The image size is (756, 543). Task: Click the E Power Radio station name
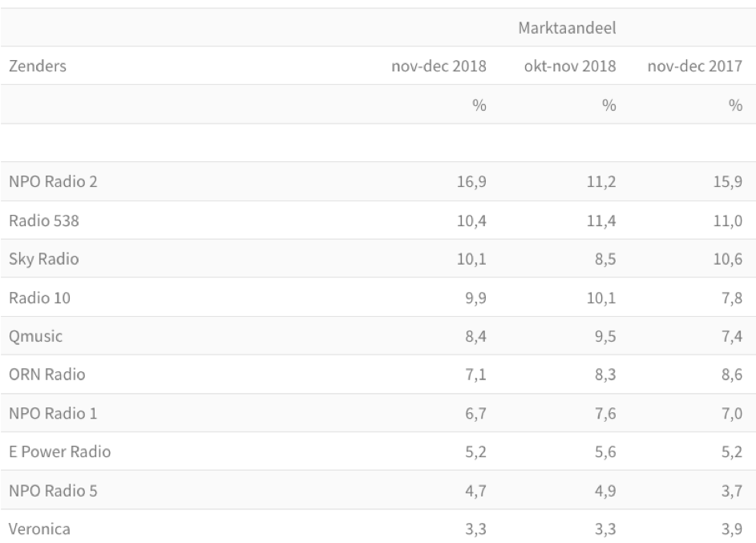60,452
